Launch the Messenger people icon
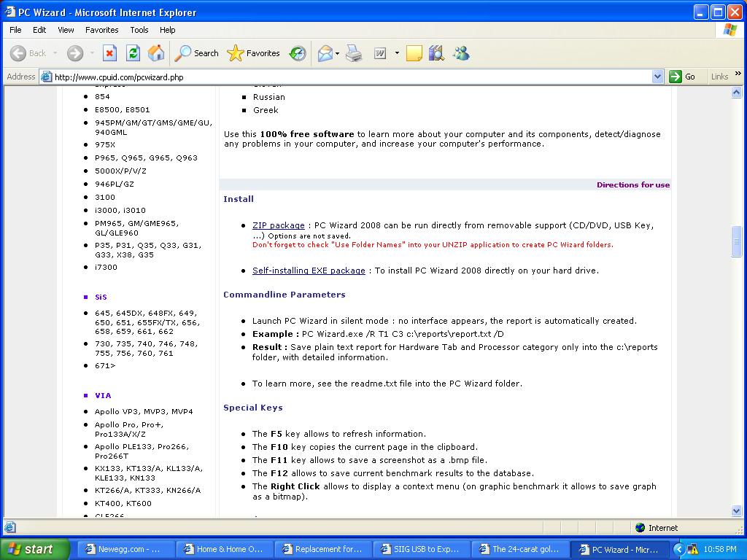Viewport: 747px width, 560px height. tap(461, 53)
